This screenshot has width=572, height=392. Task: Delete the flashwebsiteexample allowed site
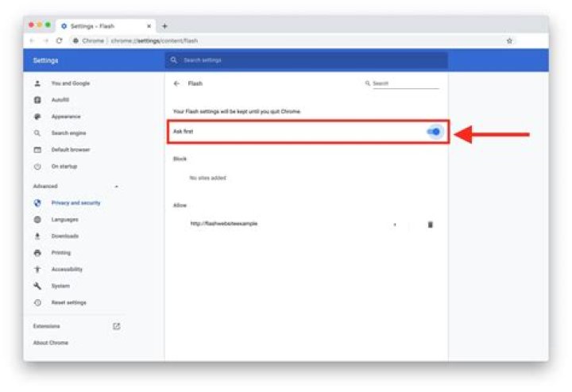click(x=431, y=225)
